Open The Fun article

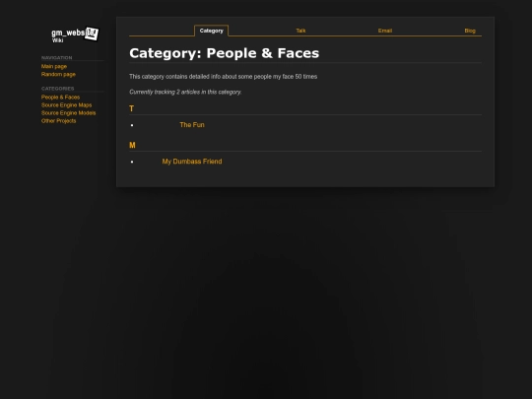pos(192,125)
